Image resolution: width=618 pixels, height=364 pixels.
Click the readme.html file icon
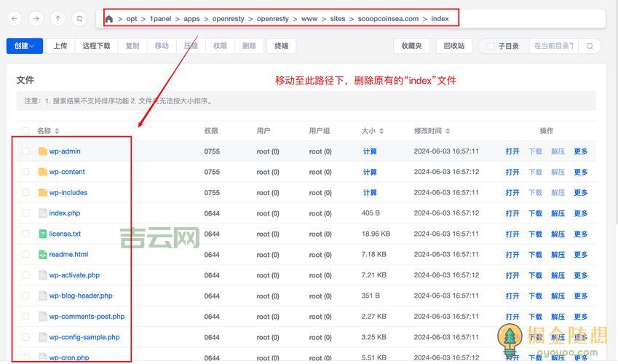click(x=42, y=254)
